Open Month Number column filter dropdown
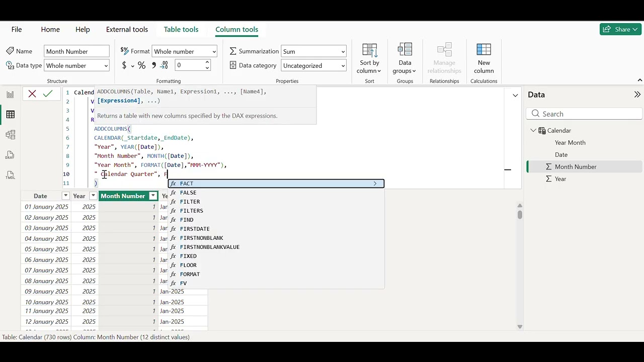 (153, 196)
